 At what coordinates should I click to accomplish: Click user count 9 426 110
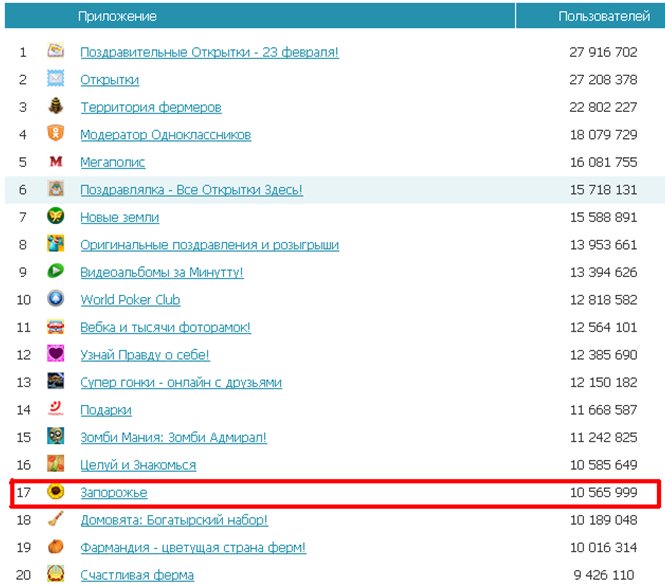pyautogui.click(x=604, y=575)
